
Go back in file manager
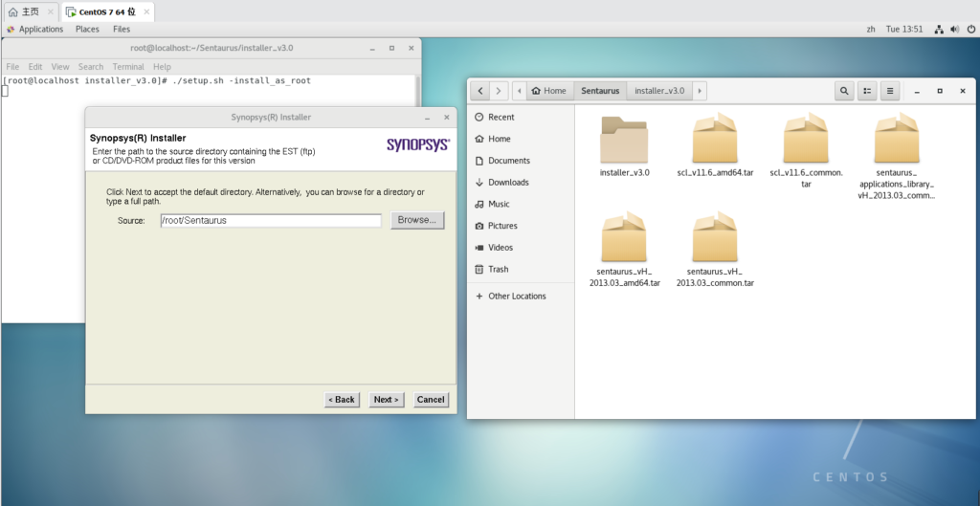point(480,91)
